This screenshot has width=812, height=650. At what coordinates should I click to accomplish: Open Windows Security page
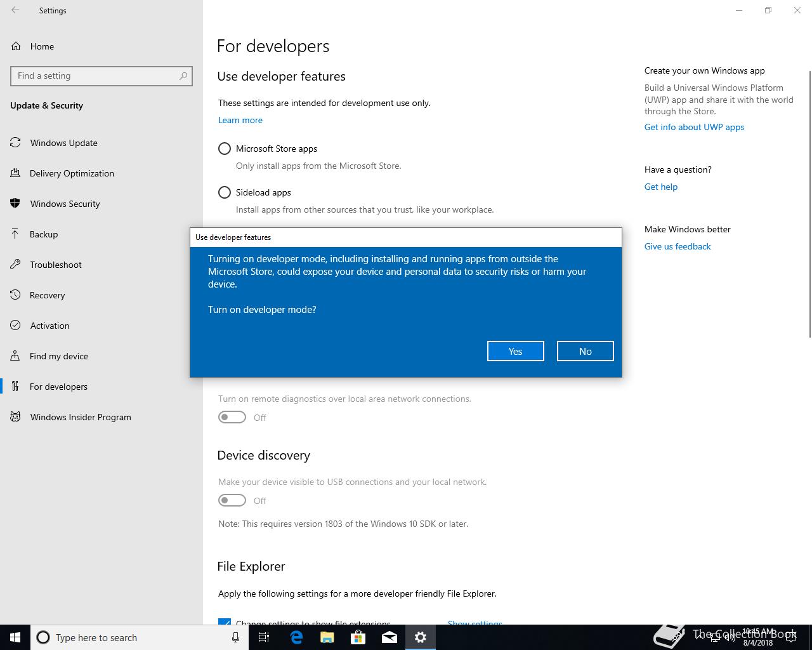(101, 204)
